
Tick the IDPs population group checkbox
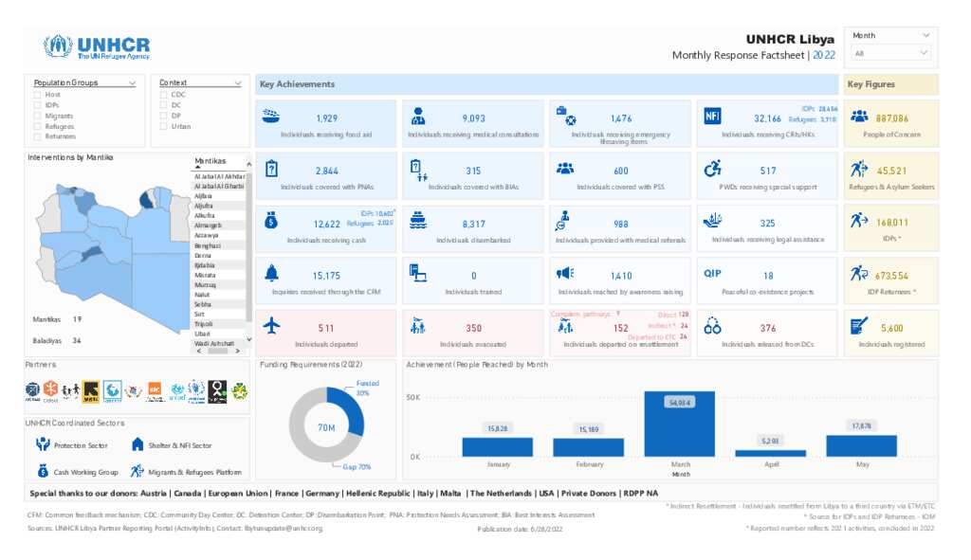37,105
